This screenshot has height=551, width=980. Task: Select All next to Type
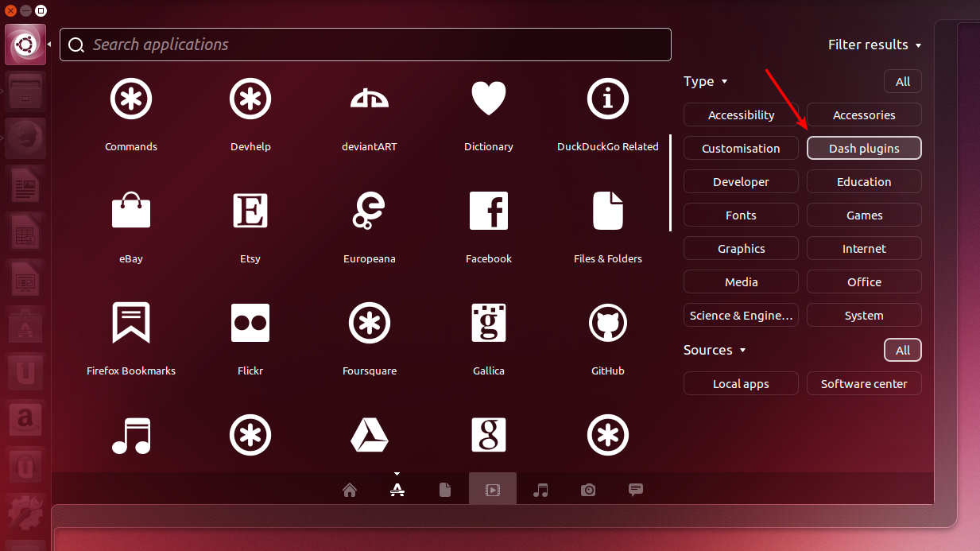click(903, 81)
